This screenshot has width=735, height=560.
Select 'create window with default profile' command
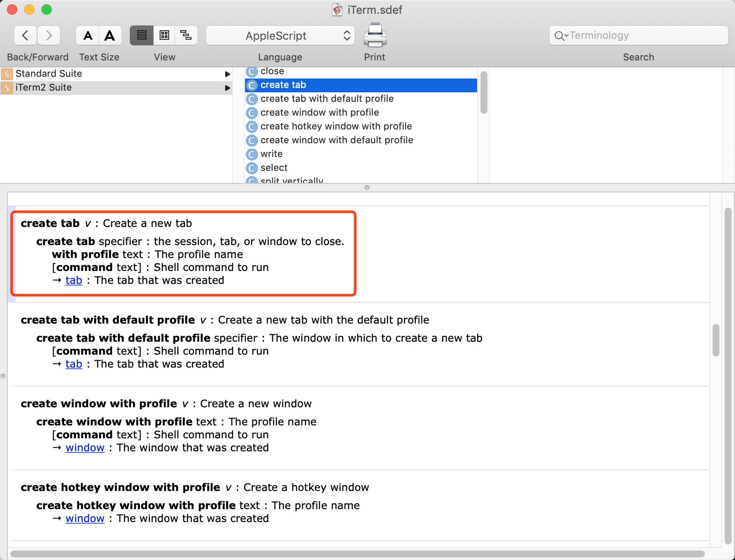click(x=361, y=140)
